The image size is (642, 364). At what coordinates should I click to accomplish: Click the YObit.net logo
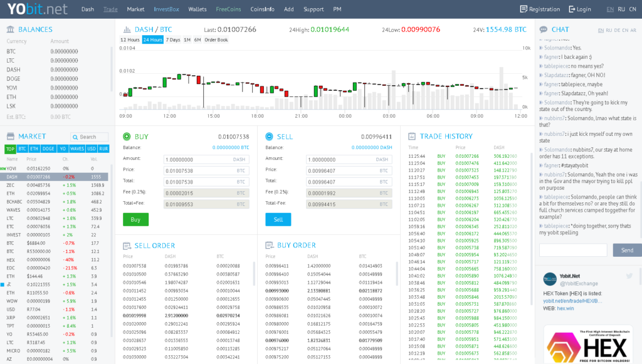(x=37, y=9)
